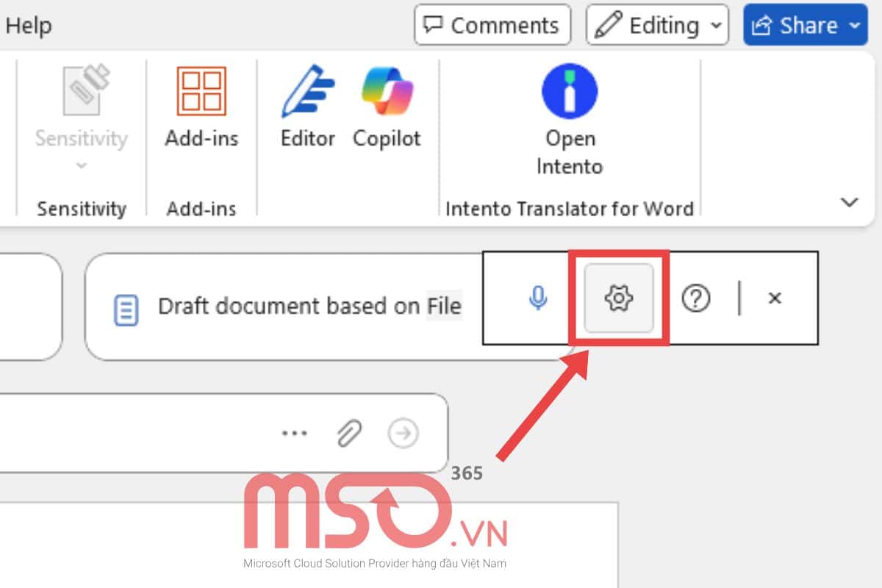Close the Copilot draft prompt bar

coord(775,298)
